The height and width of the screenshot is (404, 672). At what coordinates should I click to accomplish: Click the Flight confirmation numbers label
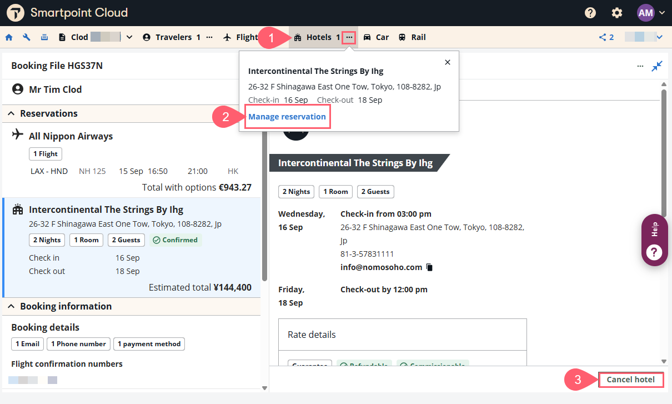(67, 364)
